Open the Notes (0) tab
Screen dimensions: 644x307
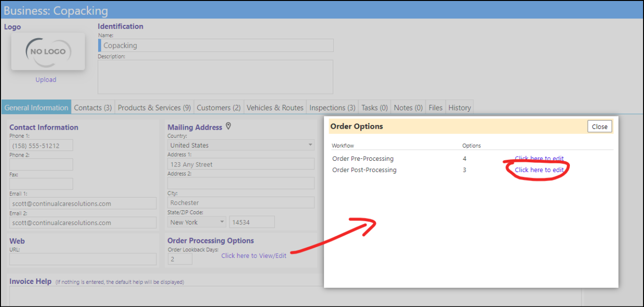point(408,108)
